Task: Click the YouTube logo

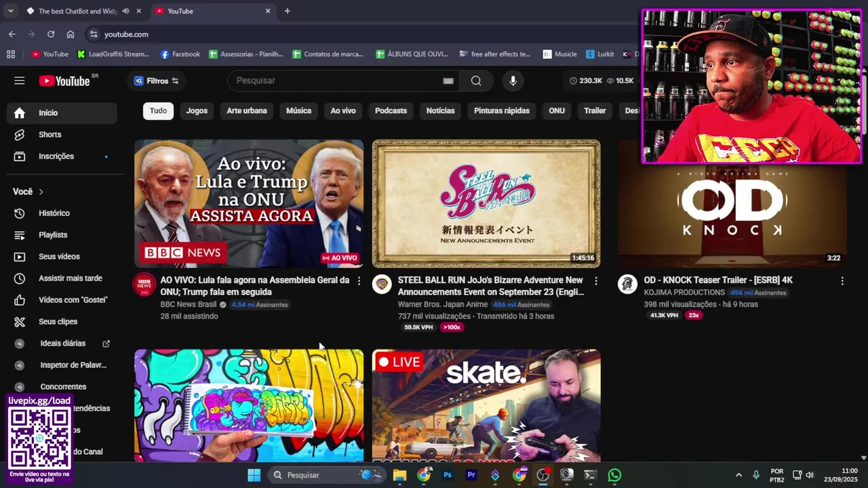Action: (x=64, y=81)
